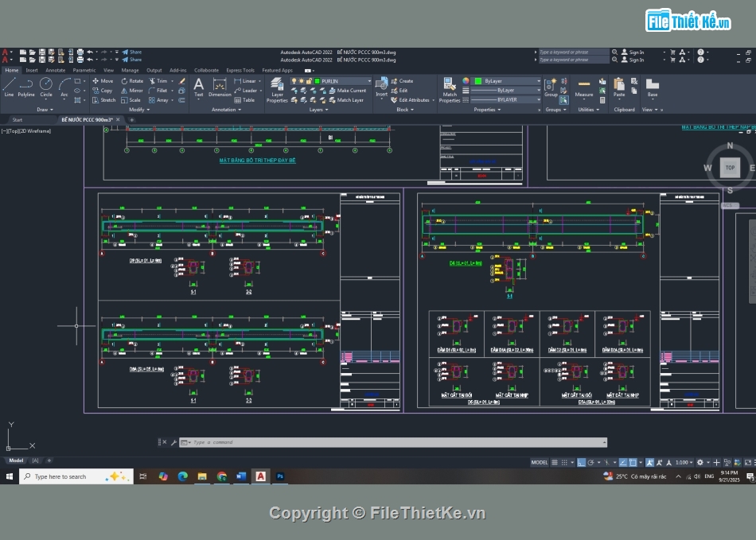Select the Measure tool
This screenshot has width=756, height=540.
pos(583,89)
